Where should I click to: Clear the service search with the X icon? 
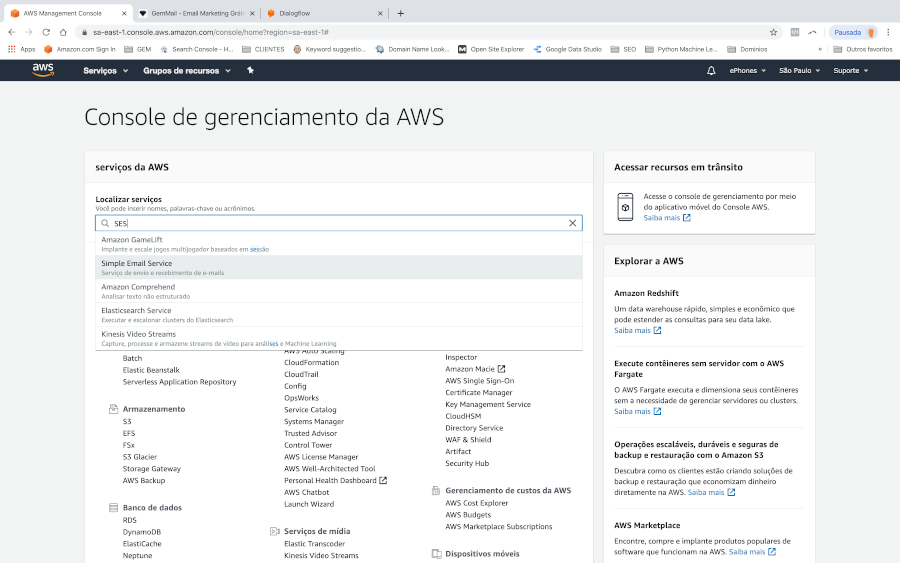tap(572, 223)
